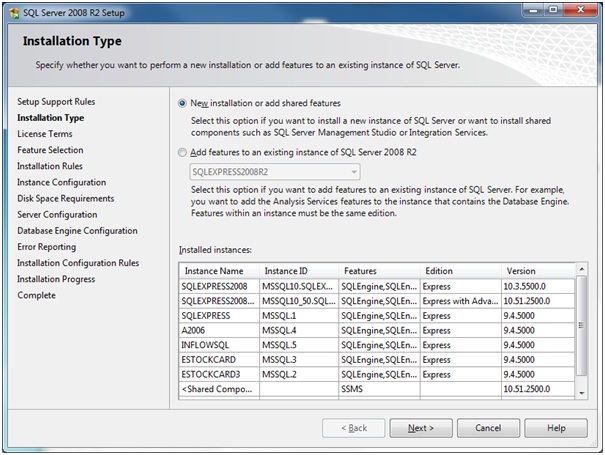This screenshot has height=455, width=605.
Task: Click the License Terms step
Action: [x=45, y=134]
